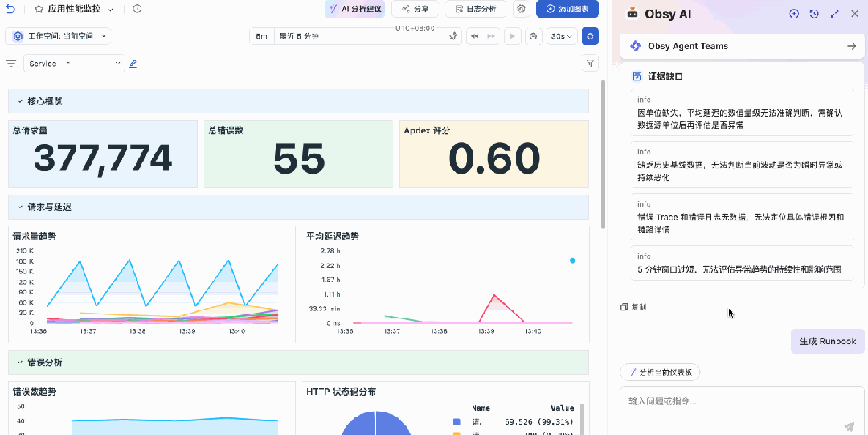Open AI 分析建议
The width and height of the screenshot is (868, 435).
point(355,9)
